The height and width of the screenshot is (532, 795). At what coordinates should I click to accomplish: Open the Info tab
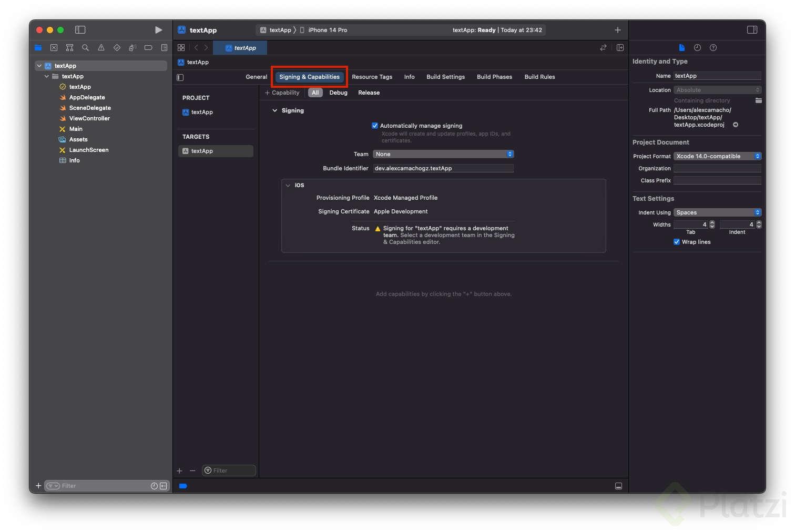click(410, 77)
